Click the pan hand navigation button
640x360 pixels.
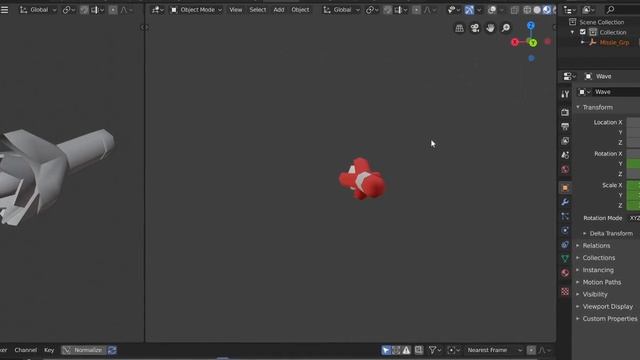tap(490, 28)
